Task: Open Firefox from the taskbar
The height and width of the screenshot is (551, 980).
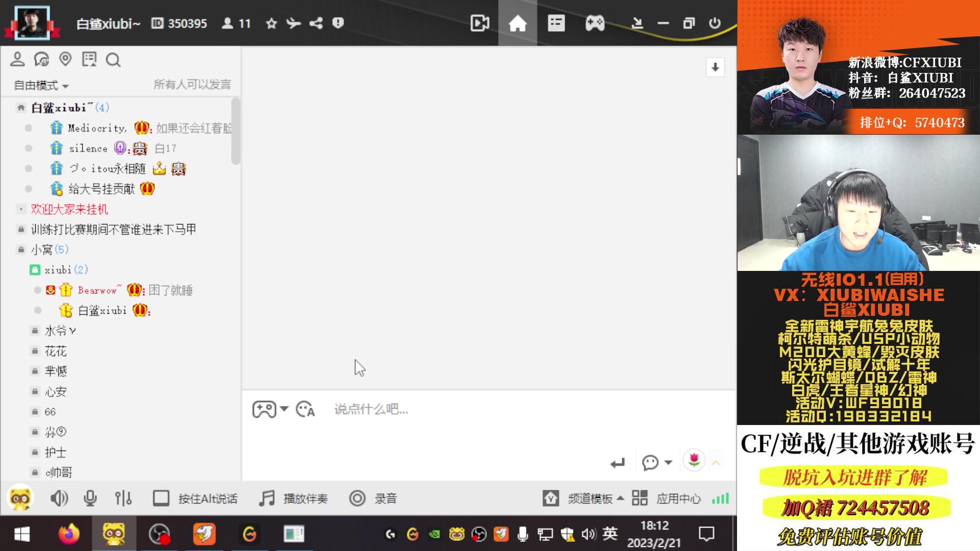Action: point(69,534)
